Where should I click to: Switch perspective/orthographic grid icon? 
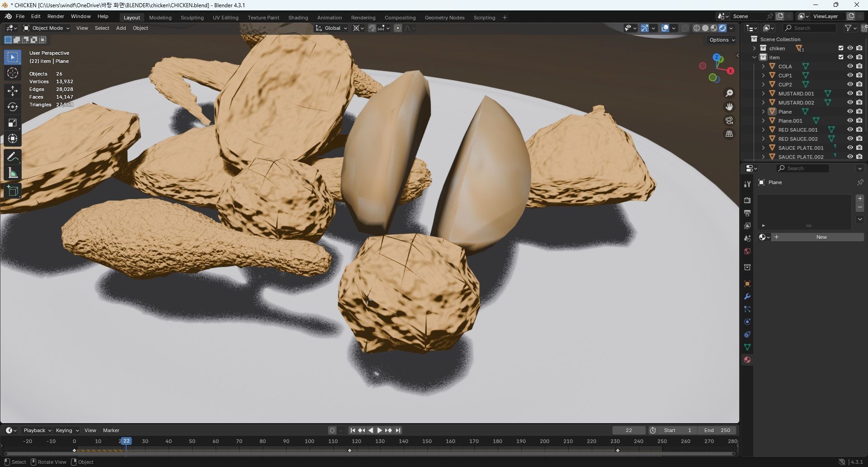pyautogui.click(x=729, y=134)
